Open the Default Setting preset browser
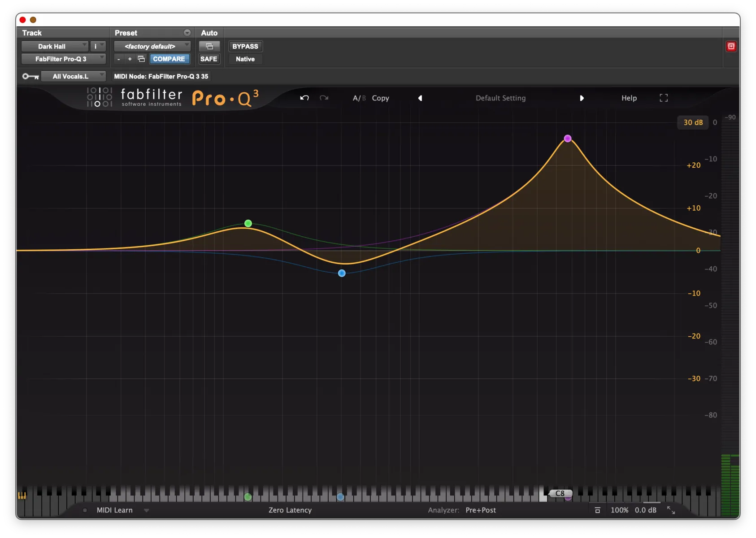756x538 pixels. (500, 98)
